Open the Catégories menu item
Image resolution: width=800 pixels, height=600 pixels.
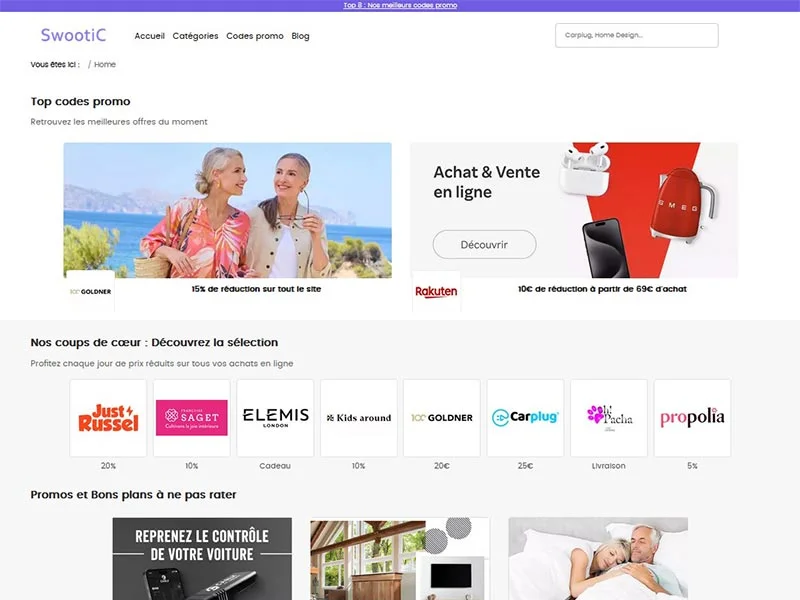195,36
